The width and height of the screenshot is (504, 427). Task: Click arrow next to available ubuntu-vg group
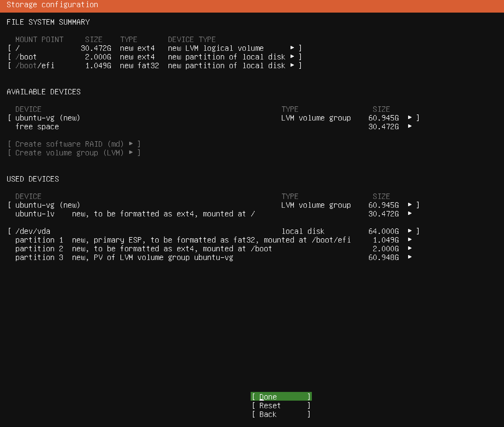click(x=410, y=117)
